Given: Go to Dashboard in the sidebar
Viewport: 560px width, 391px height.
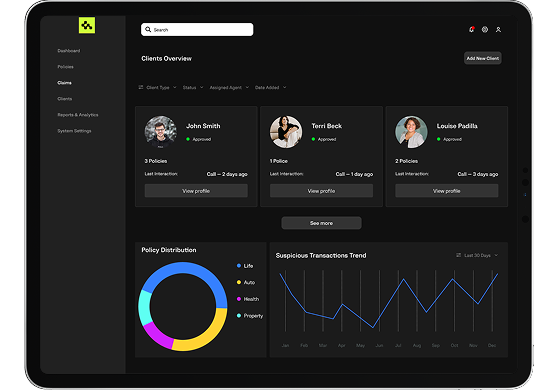Looking at the screenshot, I should point(69,51).
